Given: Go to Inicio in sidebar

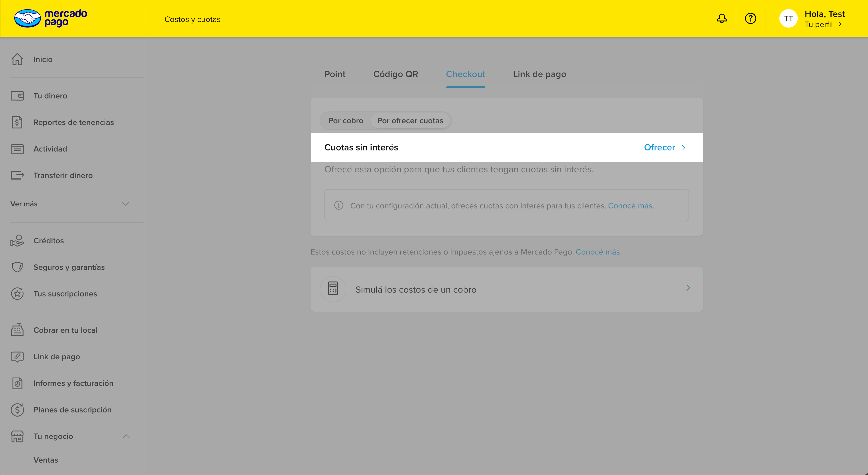Looking at the screenshot, I should [43, 59].
